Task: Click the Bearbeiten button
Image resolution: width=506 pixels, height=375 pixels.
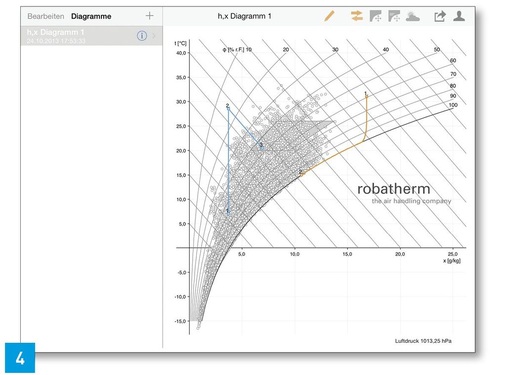Action: point(46,16)
